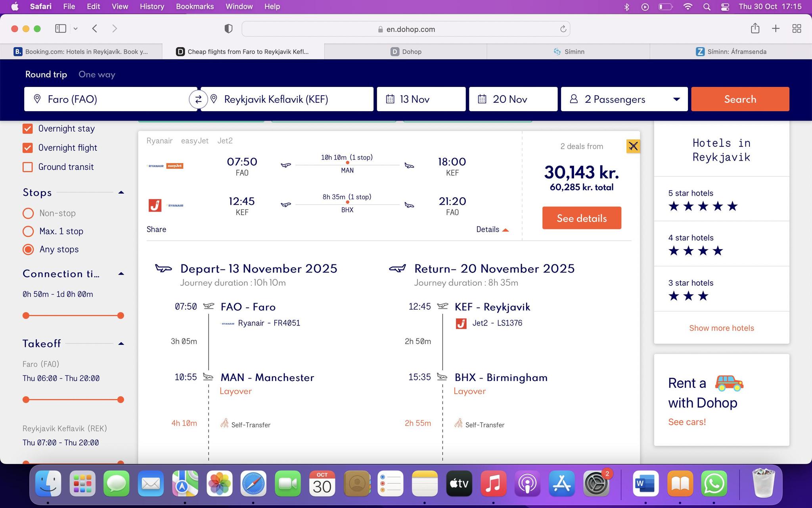Viewport: 812px width, 508px height.
Task: Collapse the flight Details toggle
Action: click(x=492, y=229)
